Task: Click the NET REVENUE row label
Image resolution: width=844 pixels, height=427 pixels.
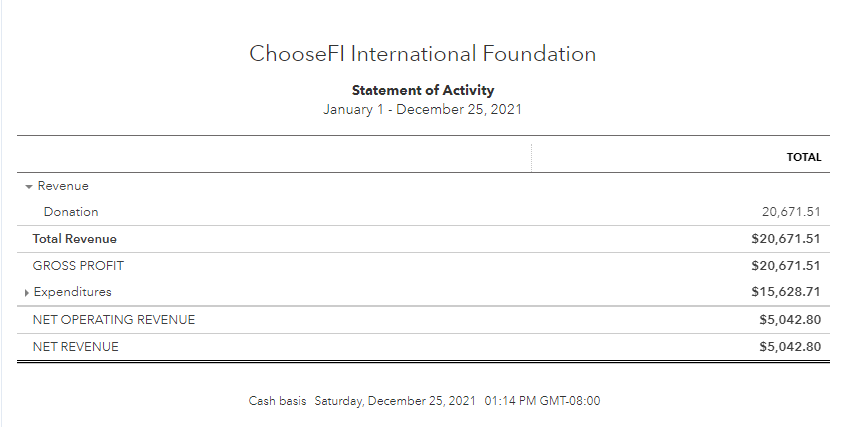Action: [75, 346]
